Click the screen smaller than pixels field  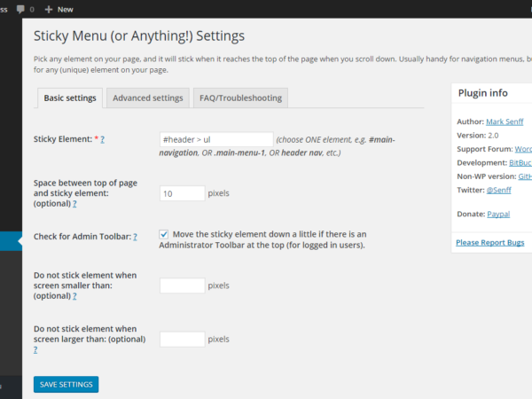pyautogui.click(x=182, y=286)
